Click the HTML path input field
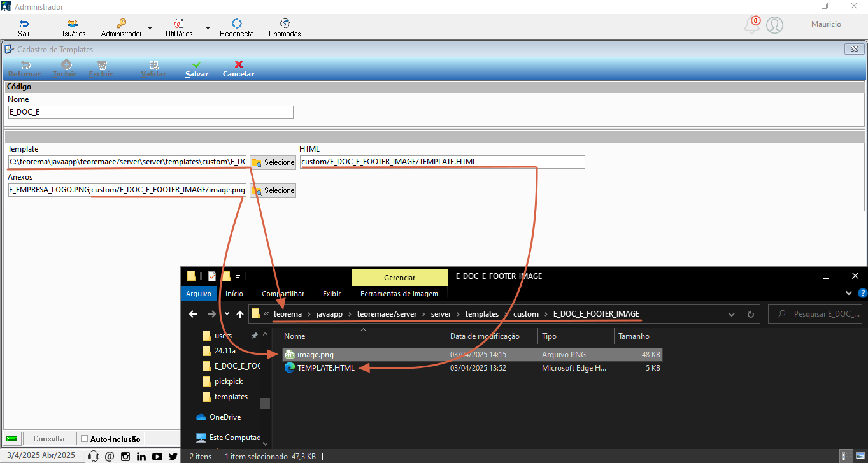 (442, 162)
